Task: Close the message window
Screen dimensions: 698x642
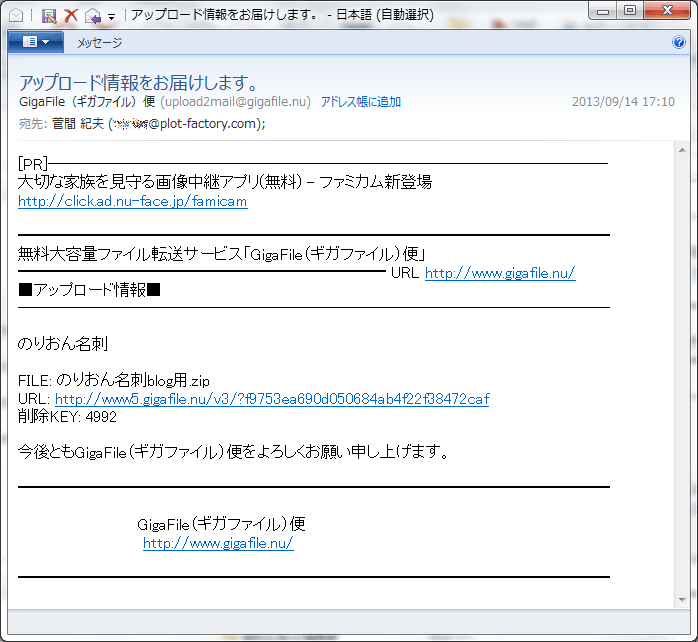Action: [667, 11]
